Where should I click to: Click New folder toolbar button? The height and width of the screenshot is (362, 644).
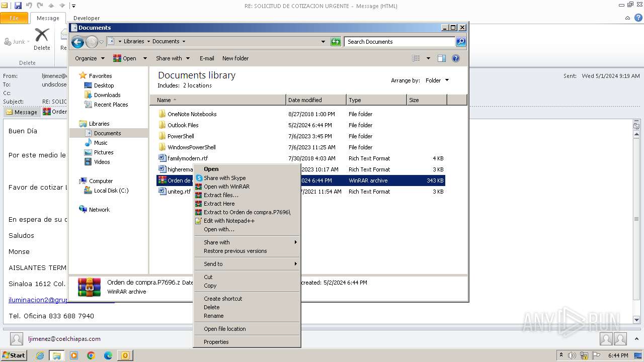(x=235, y=58)
